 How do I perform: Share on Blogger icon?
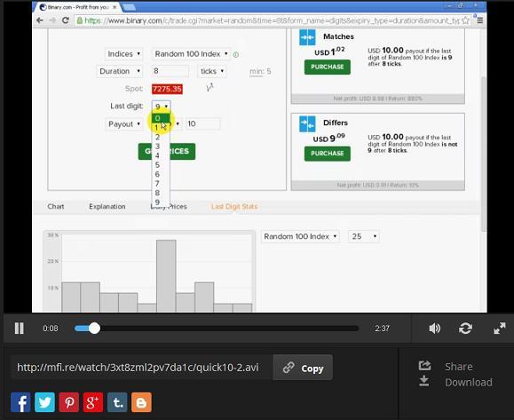click(142, 402)
